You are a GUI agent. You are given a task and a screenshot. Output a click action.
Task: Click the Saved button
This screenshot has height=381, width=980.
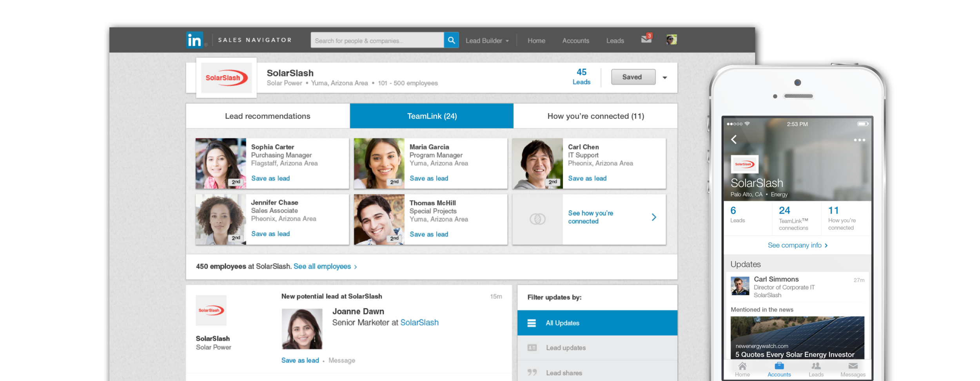coord(633,77)
